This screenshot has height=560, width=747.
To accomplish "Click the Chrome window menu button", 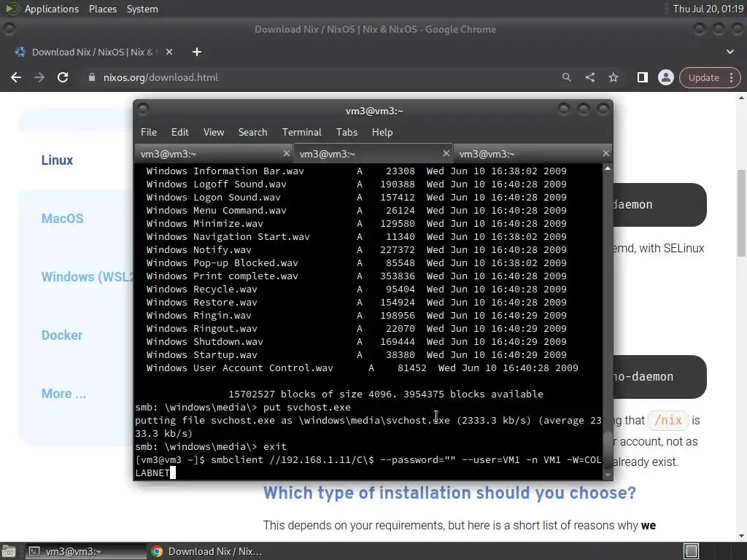I will pyautogui.click(x=9, y=29).
